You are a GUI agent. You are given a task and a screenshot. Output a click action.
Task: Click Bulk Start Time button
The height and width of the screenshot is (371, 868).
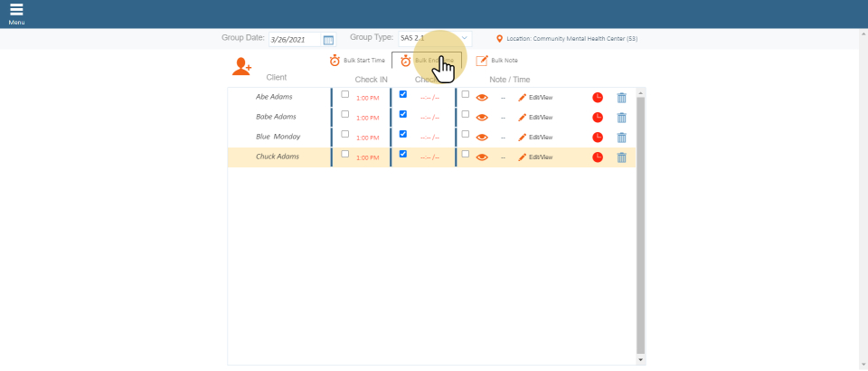[358, 61]
